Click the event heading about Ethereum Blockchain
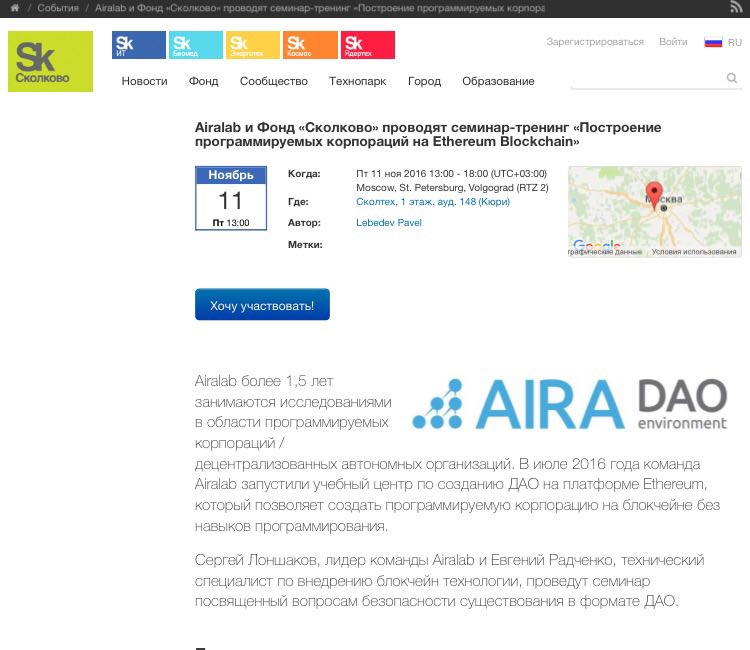The height and width of the screenshot is (650, 750). (428, 134)
